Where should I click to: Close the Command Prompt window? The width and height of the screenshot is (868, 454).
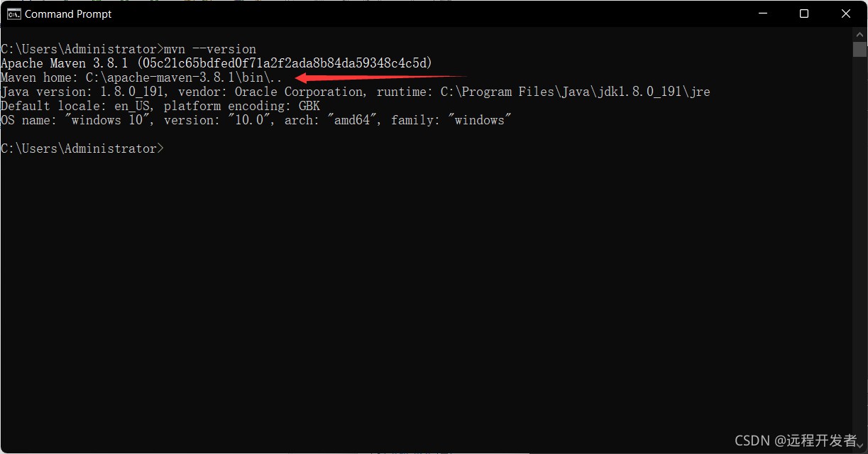click(x=846, y=13)
